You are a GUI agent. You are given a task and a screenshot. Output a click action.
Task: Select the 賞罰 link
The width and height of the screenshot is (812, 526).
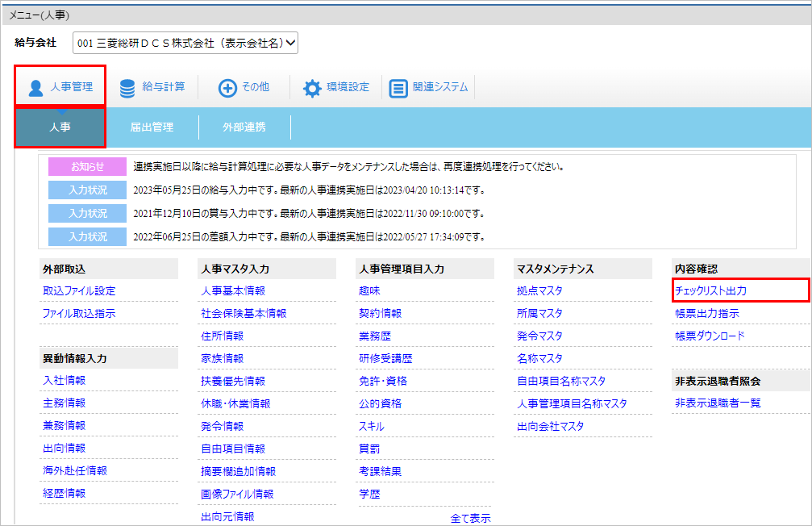coord(370,449)
